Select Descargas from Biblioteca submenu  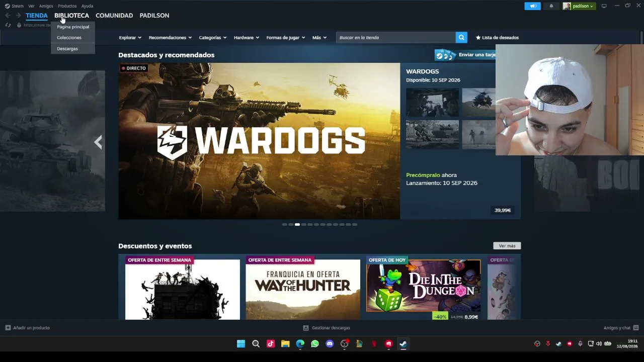(x=73, y=49)
